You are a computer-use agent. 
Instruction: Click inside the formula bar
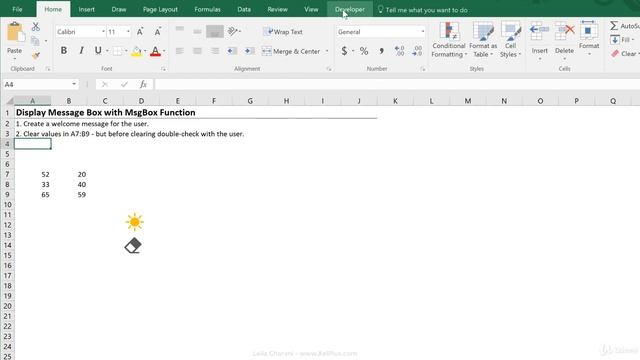396,84
